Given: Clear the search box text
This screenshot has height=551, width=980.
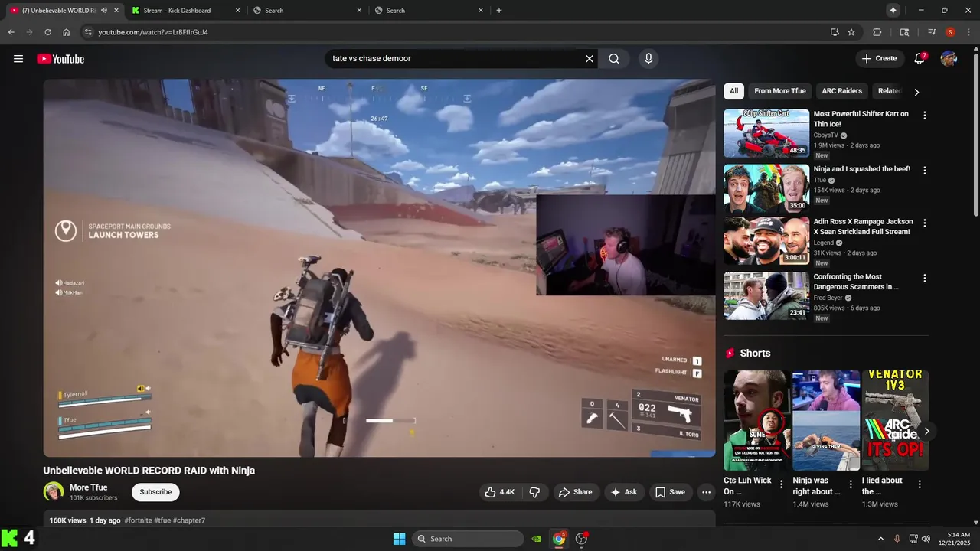Looking at the screenshot, I should 590,59.
